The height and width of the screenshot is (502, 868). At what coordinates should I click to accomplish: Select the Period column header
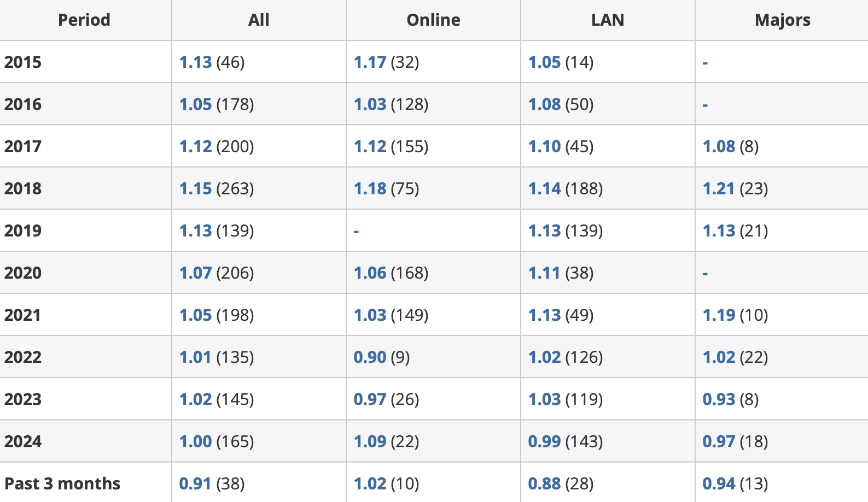click(84, 20)
